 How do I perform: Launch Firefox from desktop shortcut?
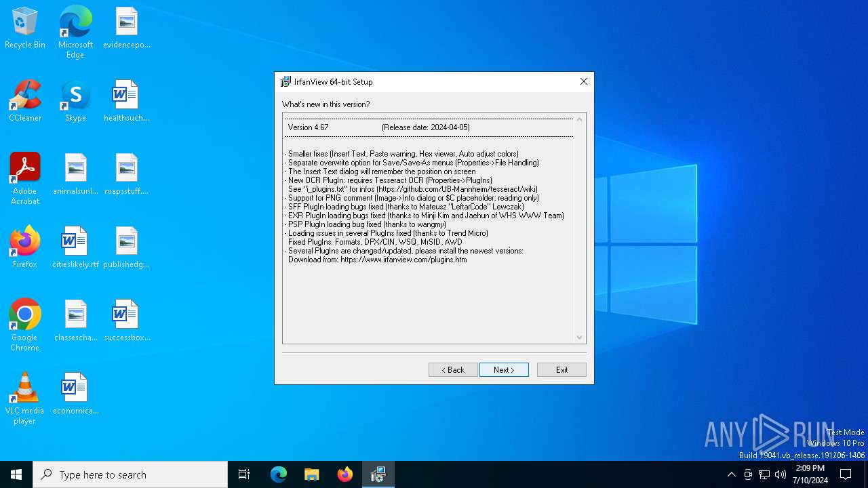25,247
